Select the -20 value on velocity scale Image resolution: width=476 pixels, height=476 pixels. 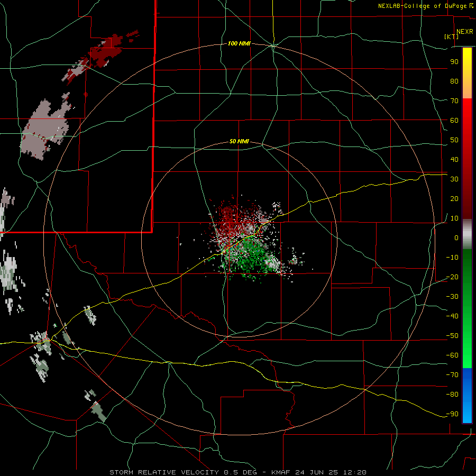click(452, 277)
